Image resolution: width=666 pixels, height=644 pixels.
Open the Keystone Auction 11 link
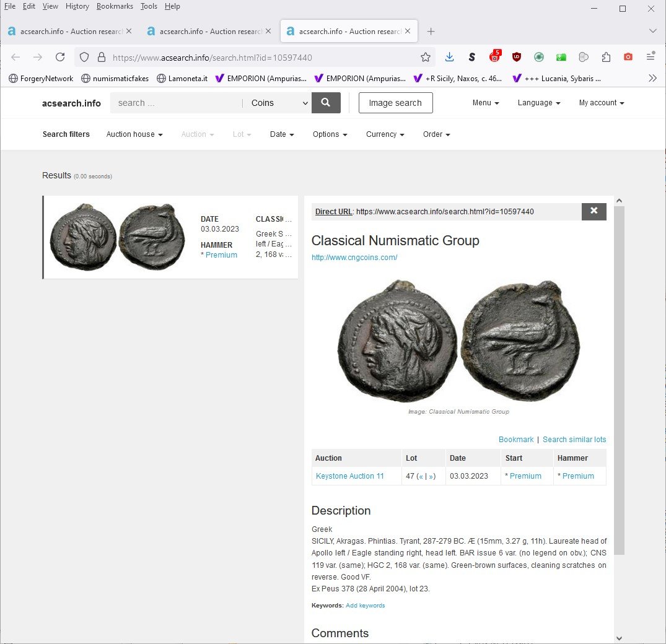[x=349, y=476]
